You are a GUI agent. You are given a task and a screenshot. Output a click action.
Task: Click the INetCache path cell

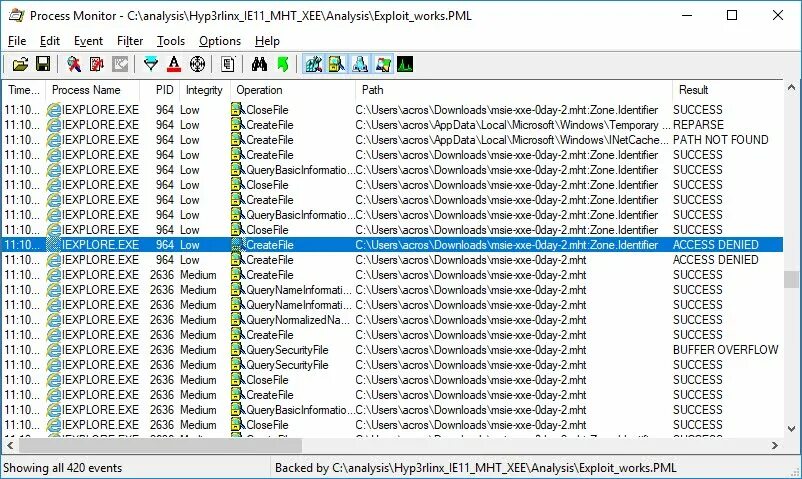(511, 140)
